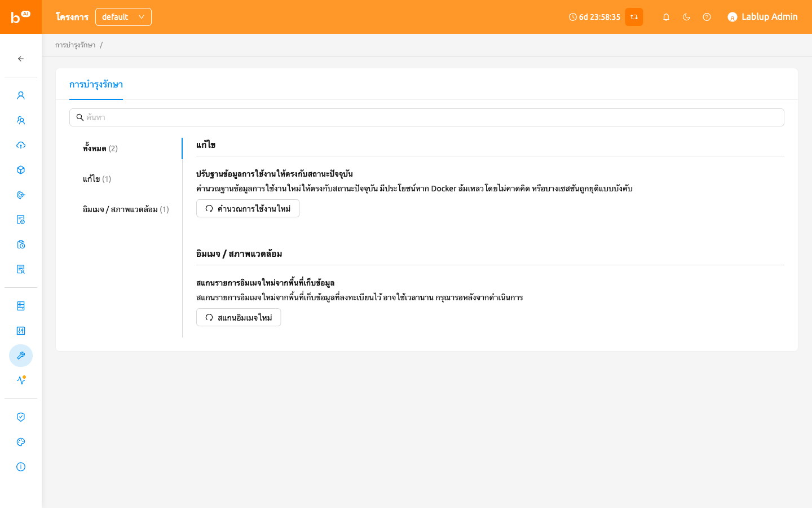Open the cube environments icon in sidebar
This screenshot has width=812, height=508.
pos(21,170)
